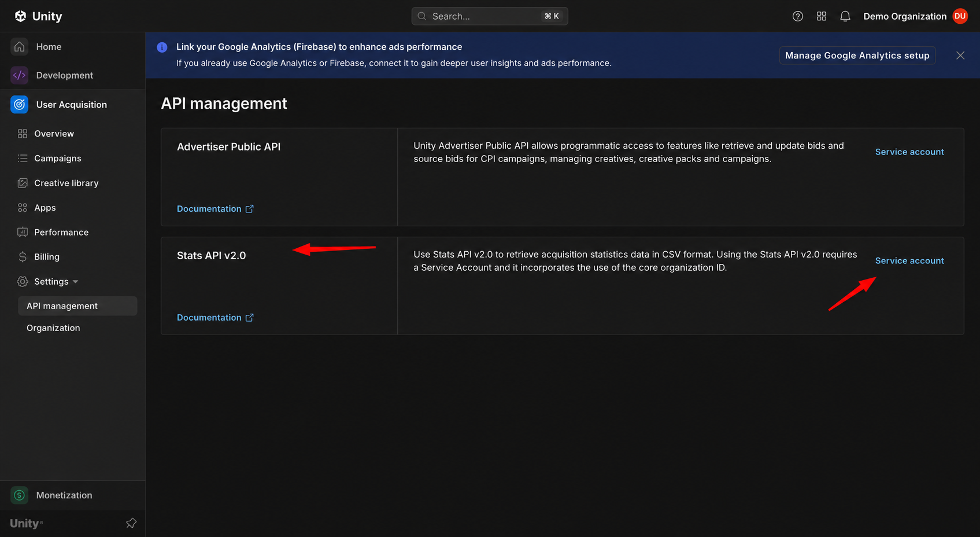
Task: Click the API management page heading
Action: point(224,104)
